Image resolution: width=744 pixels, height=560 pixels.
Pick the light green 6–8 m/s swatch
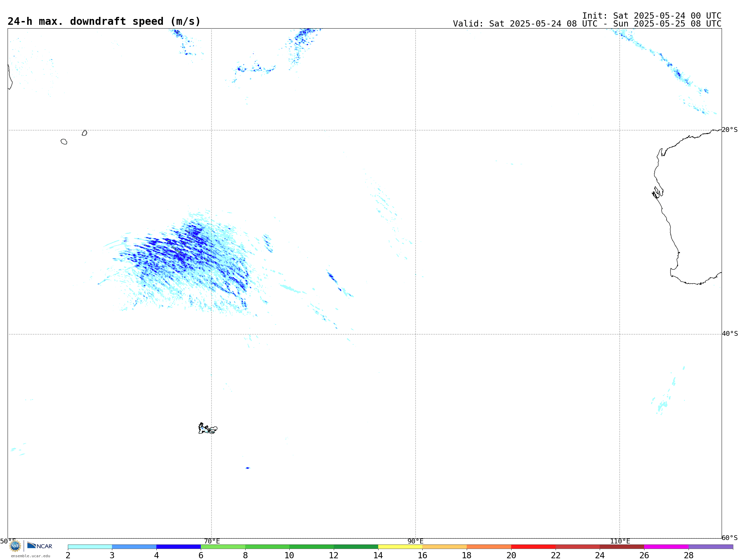pos(223,547)
